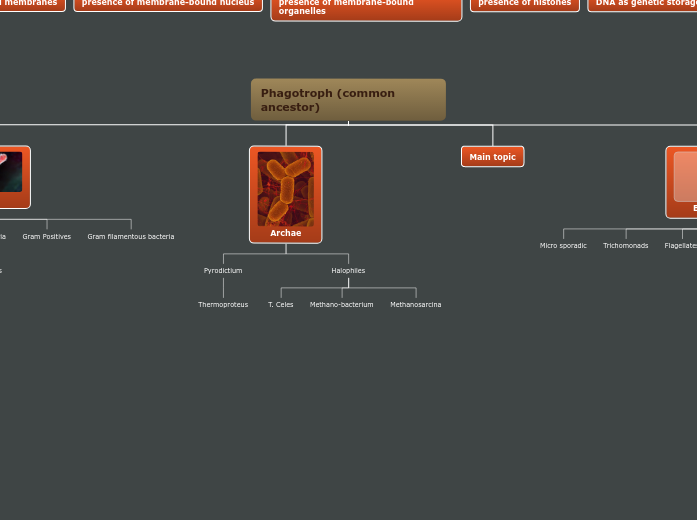The height and width of the screenshot is (520, 697).
Task: Select the Halophiles subtopic
Action: coord(348,271)
